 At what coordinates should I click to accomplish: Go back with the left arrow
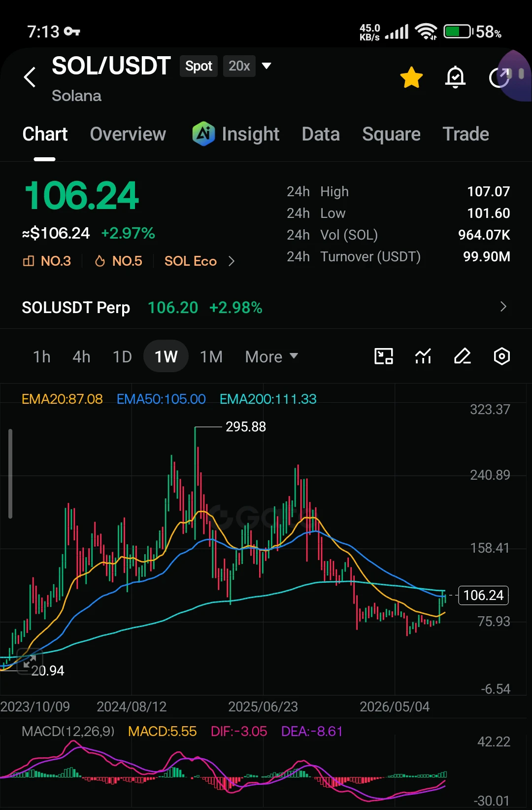point(30,77)
